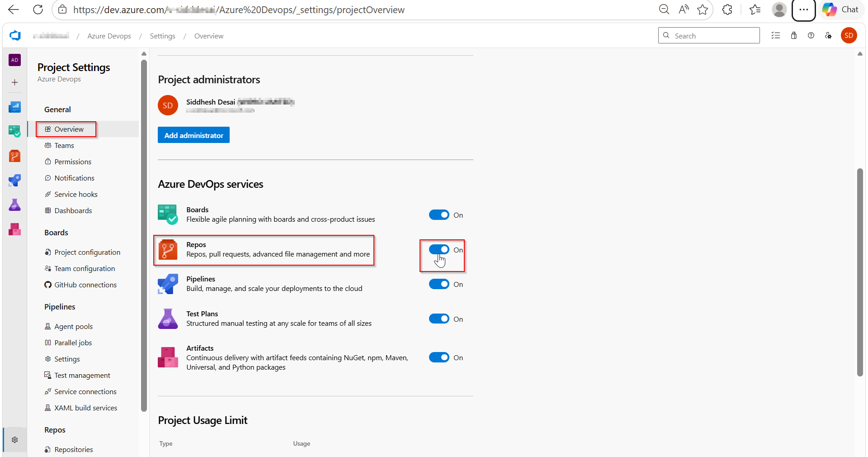Screen dimensions: 868x457
Task: Open the Copilot Chat button
Action: coord(840,10)
